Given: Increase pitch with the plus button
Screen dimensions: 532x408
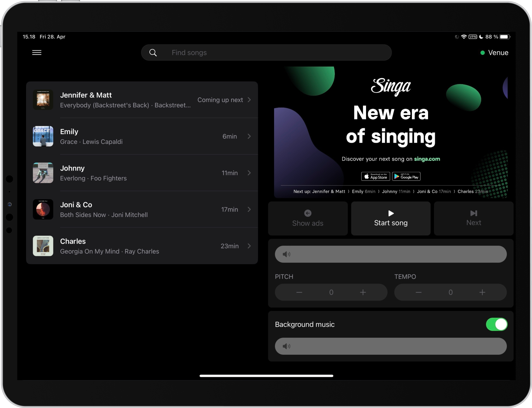Looking at the screenshot, I should click(x=363, y=292).
